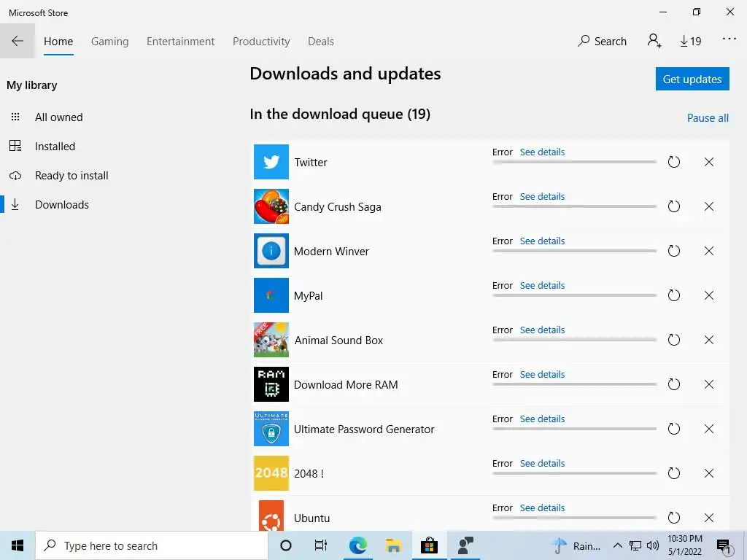
Task: Open the account sign-in icon
Action: pos(654,41)
